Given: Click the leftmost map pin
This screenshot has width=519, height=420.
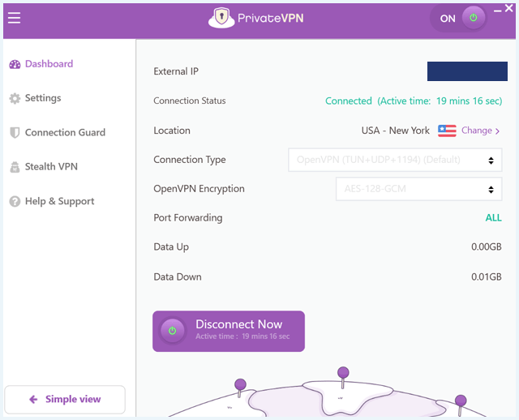Looking at the screenshot, I should tap(240, 388).
